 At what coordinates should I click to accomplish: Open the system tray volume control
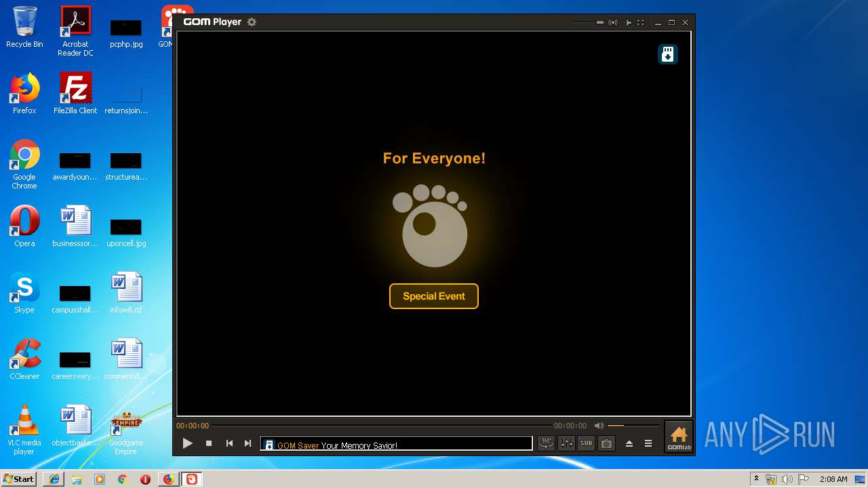[x=787, y=479]
